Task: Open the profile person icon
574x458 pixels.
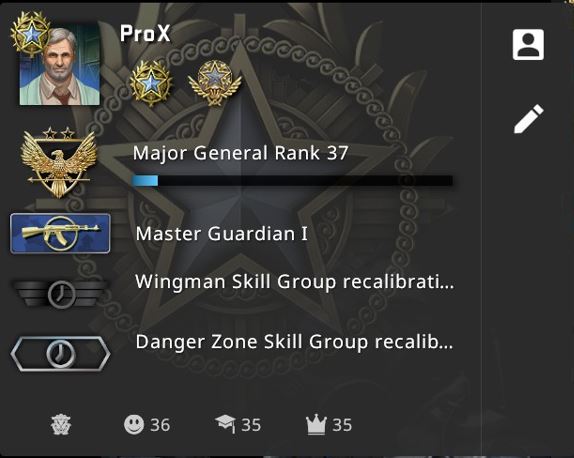Action: [528, 44]
